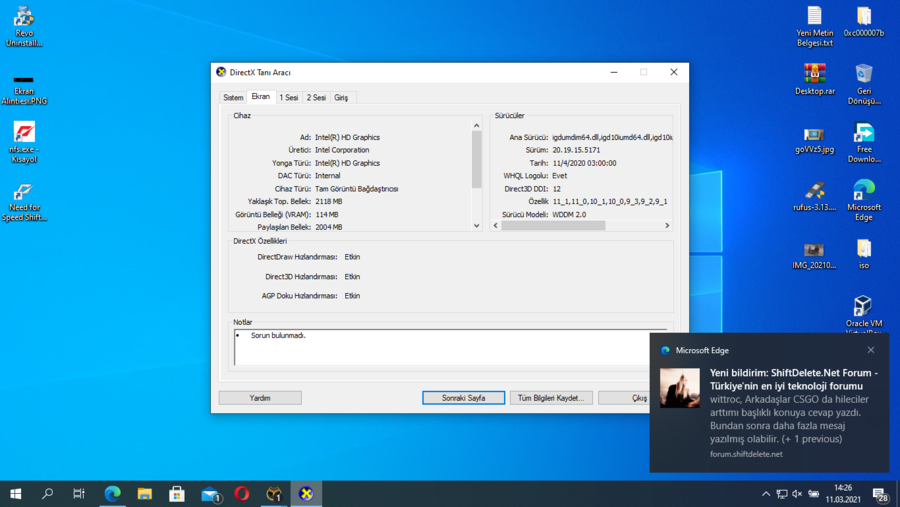Switch to Giriş tab
This screenshot has width=900, height=507.
pyautogui.click(x=342, y=98)
